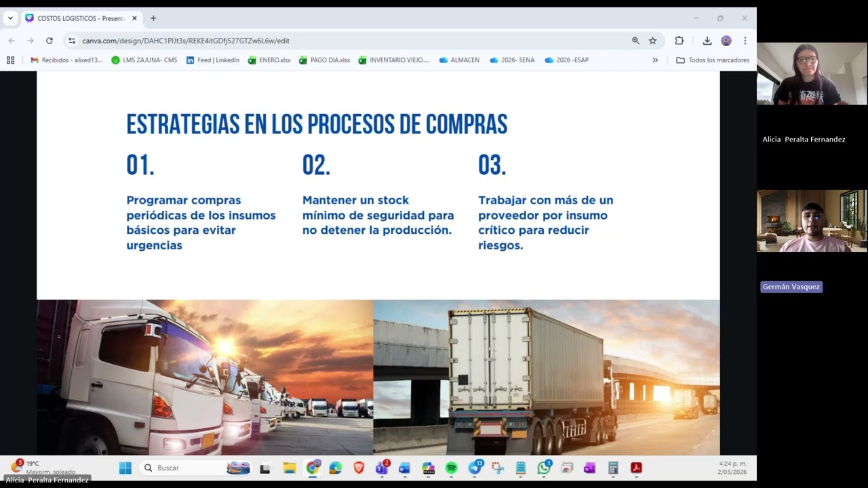This screenshot has width=868, height=488.
Task: Open Microsoft Teams from taskbar
Action: (x=382, y=468)
